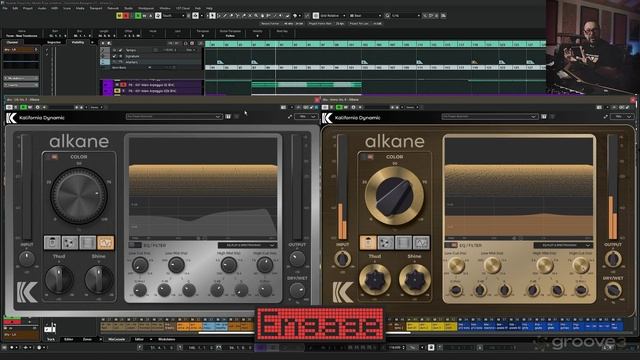Open preset dropdown in silver Alkane header
Viewport: 640px width, 360px height.
point(174,117)
